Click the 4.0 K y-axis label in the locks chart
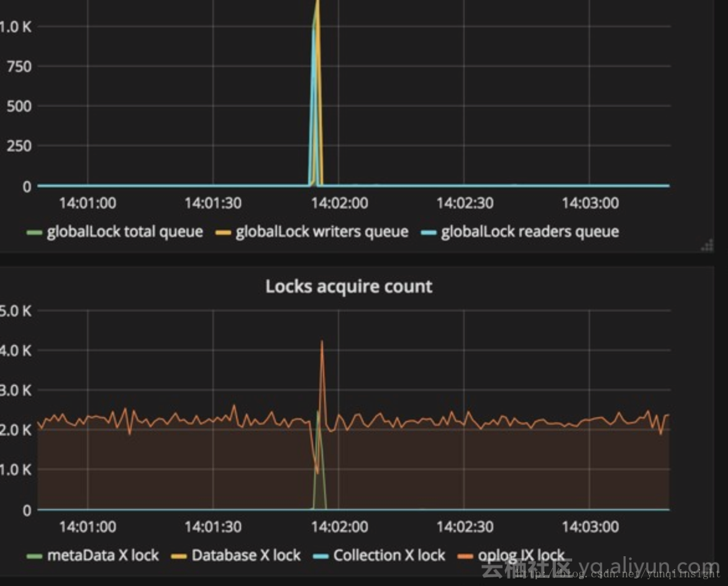This screenshot has width=728, height=586. coord(16,350)
